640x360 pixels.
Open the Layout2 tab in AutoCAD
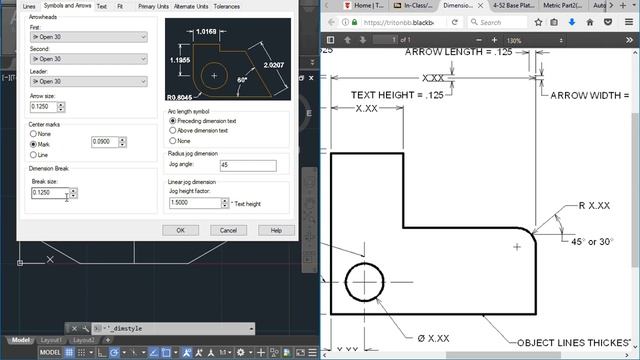[84, 340]
